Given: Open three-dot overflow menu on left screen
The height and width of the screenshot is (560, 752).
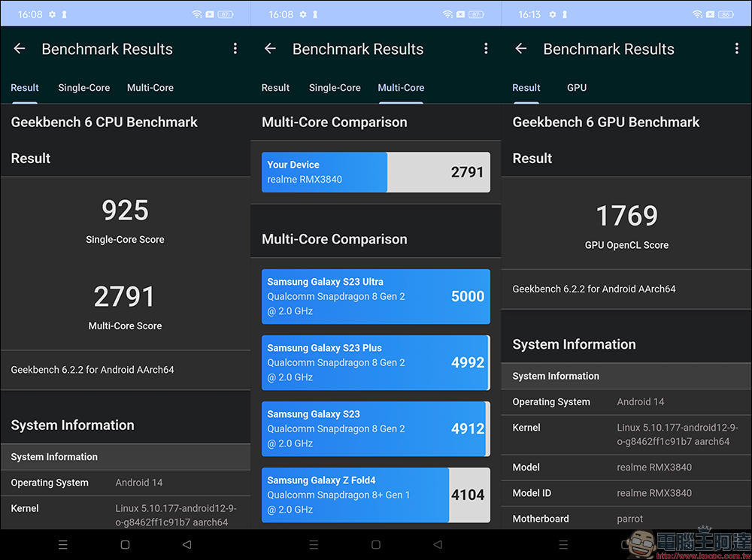Looking at the screenshot, I should coord(235,48).
